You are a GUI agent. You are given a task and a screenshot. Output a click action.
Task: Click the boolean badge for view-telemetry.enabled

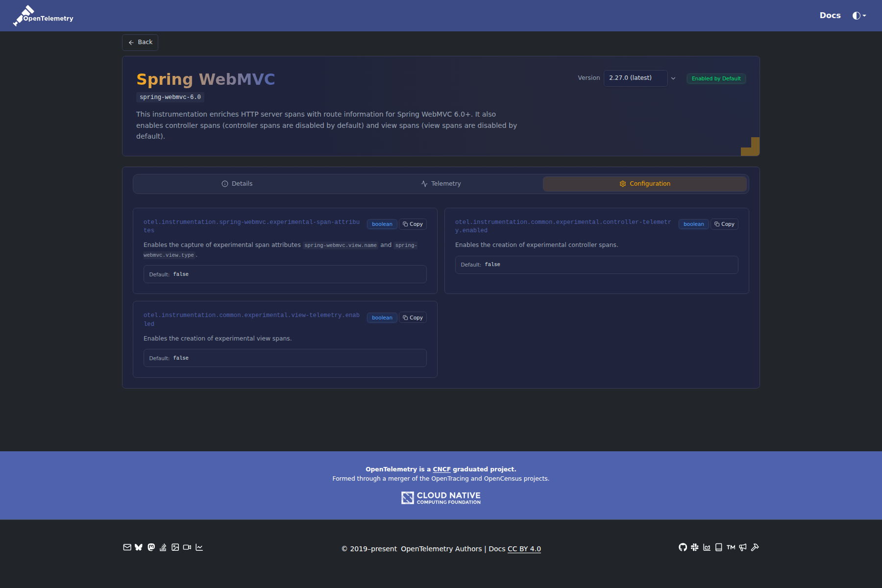click(382, 318)
